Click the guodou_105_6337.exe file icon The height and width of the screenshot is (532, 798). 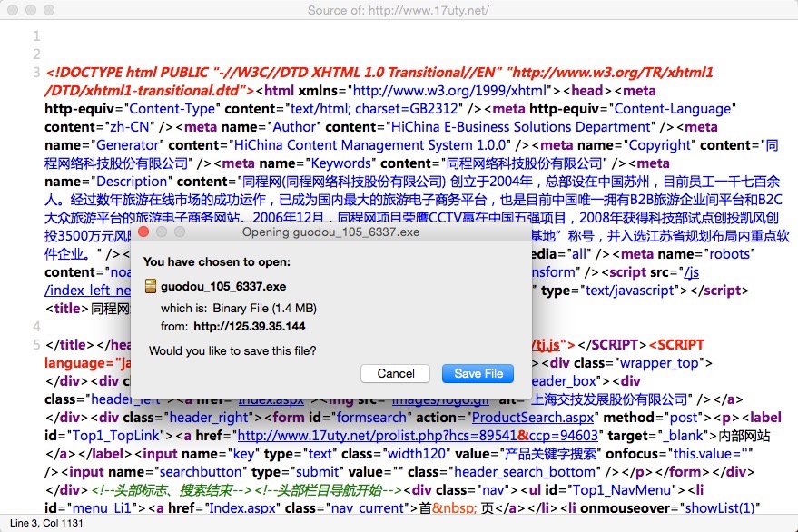click(151, 286)
